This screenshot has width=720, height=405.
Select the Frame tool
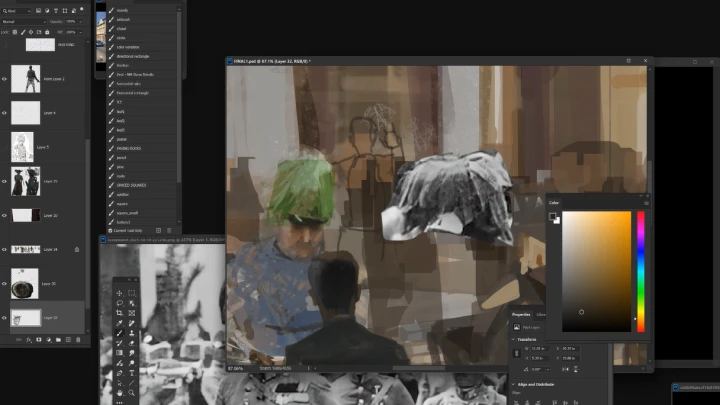coord(132,313)
